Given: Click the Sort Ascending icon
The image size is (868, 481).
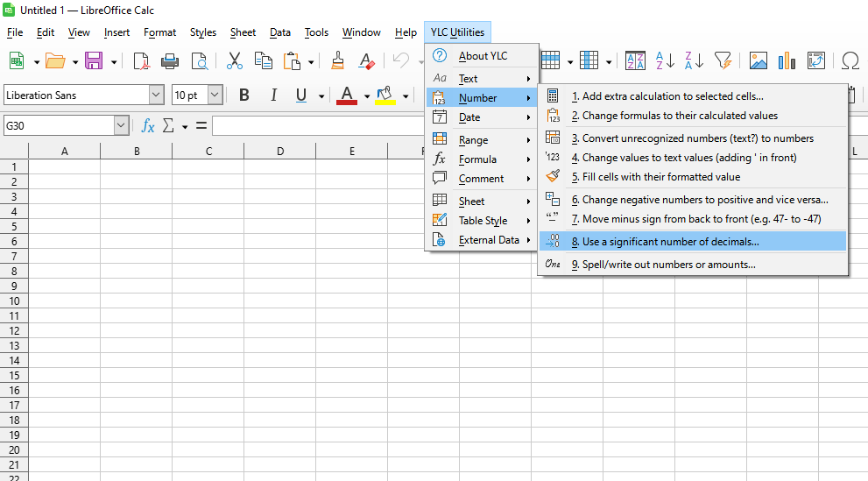Looking at the screenshot, I should (666, 60).
